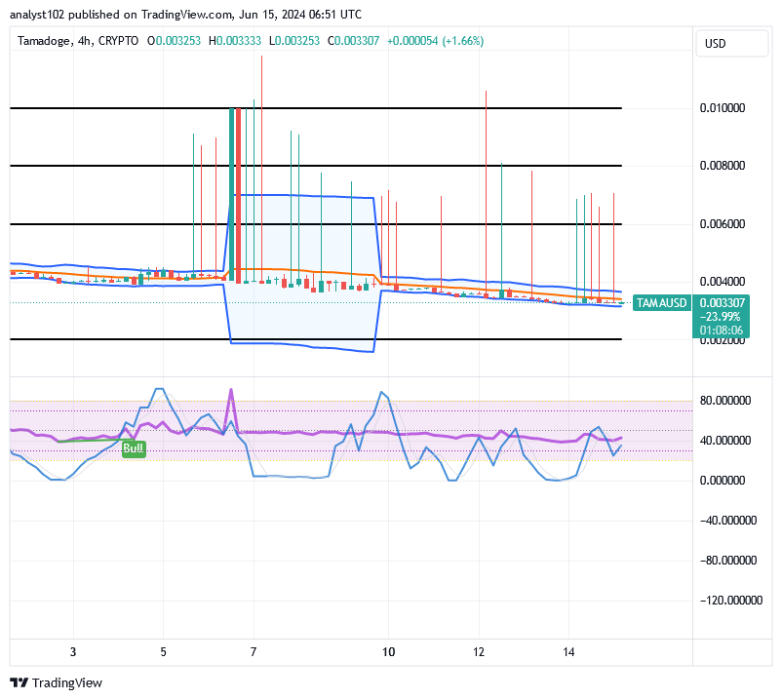Click the -23.99% change label
Screen dimensions: 782x700
coord(721,317)
